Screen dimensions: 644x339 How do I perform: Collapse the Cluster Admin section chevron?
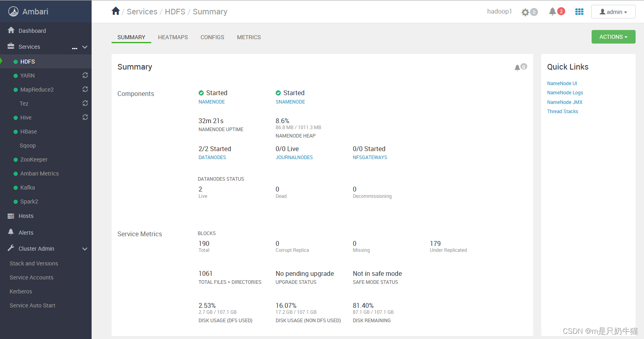click(85, 249)
